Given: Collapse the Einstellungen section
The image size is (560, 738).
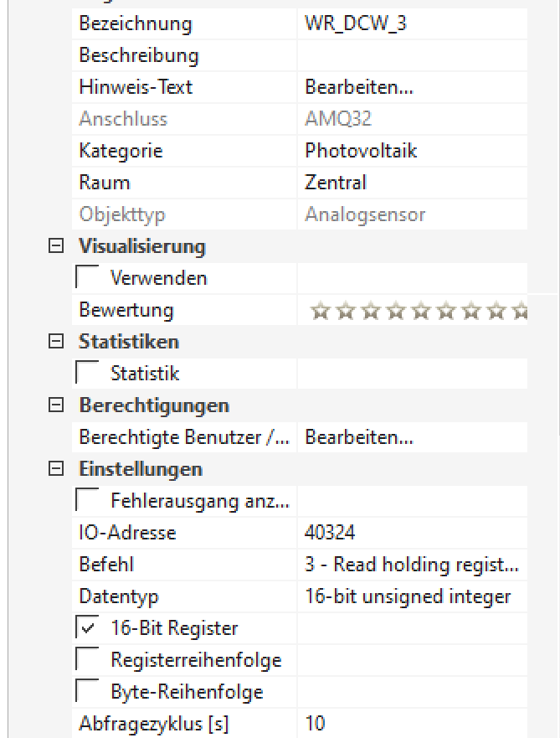Looking at the screenshot, I should (54, 469).
